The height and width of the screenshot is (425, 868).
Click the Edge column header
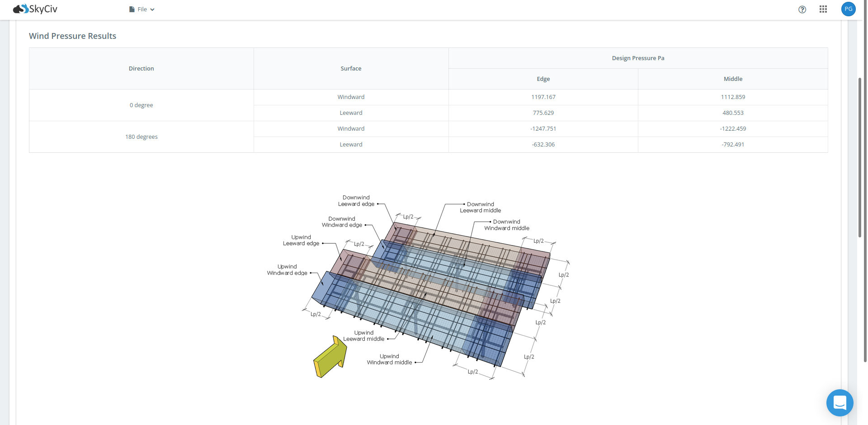(x=543, y=79)
